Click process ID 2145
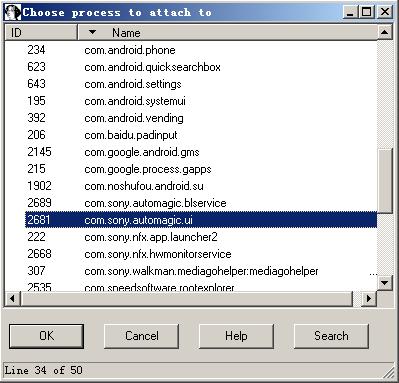The width and height of the screenshot is (399, 383). click(x=39, y=152)
